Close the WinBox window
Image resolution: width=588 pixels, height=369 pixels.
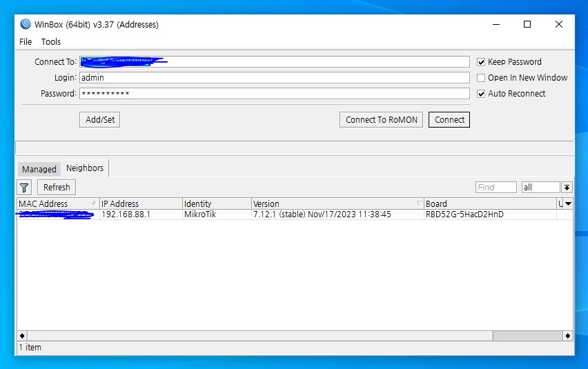[x=559, y=24]
